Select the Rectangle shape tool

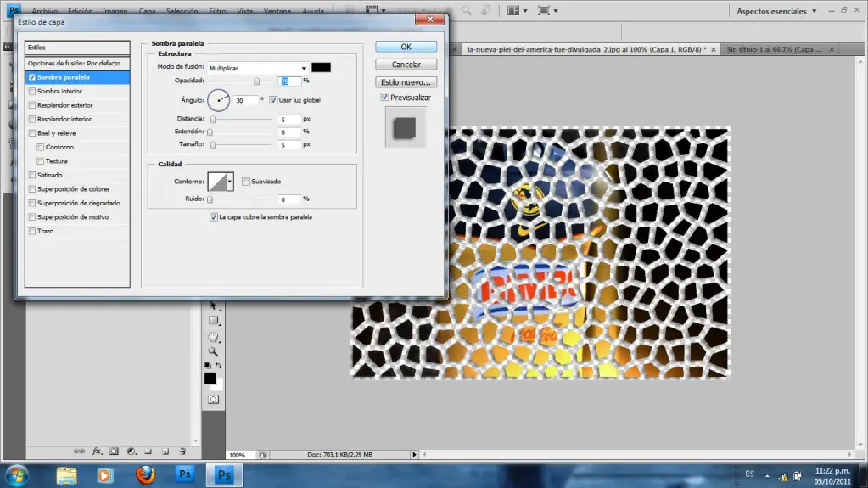[x=213, y=320]
